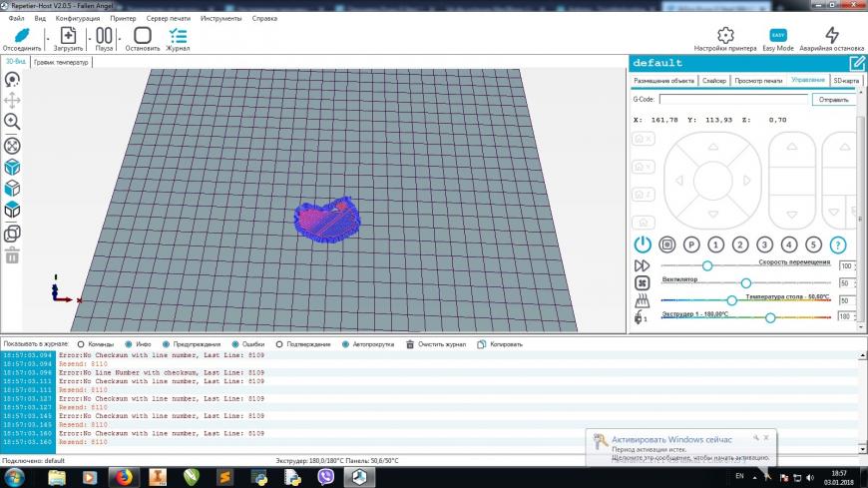Open the Инструменты menu
The image size is (868, 488).
point(220,18)
